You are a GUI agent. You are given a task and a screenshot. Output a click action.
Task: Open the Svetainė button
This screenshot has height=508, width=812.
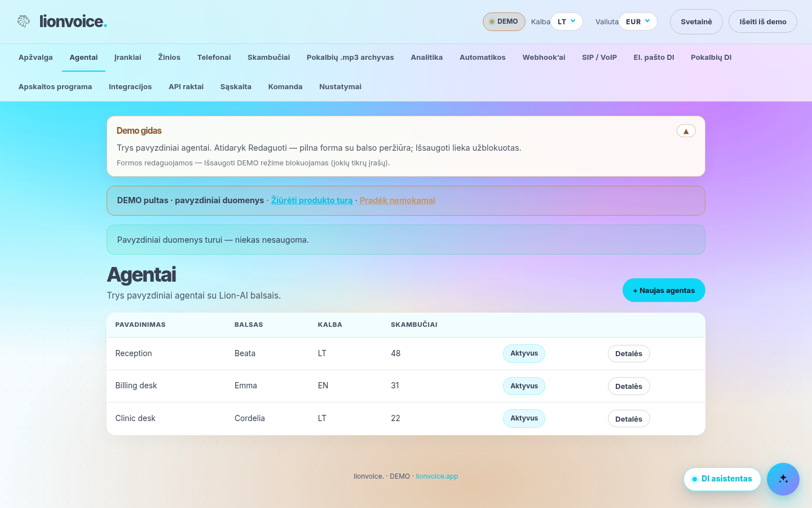(x=696, y=21)
